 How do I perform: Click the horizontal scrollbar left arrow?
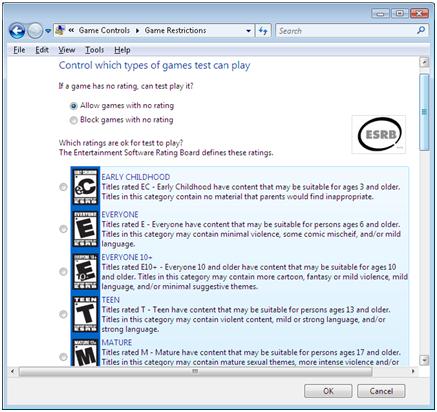[13, 371]
